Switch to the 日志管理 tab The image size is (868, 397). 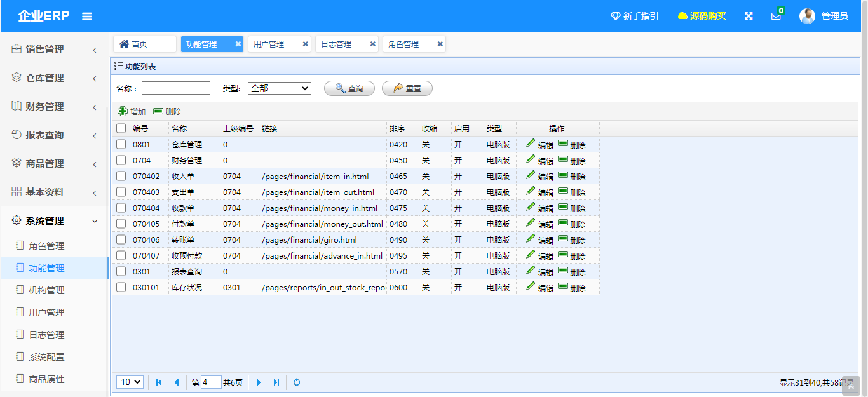click(336, 44)
